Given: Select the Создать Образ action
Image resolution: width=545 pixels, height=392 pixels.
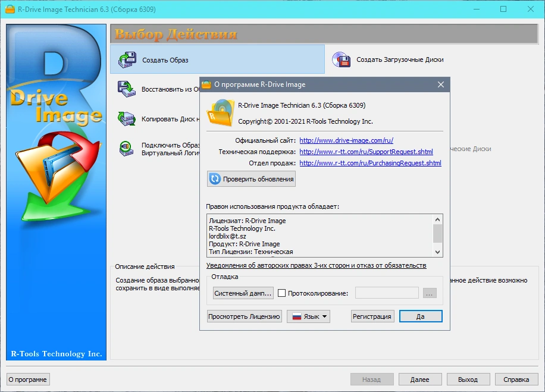Looking at the screenshot, I should [218, 59].
